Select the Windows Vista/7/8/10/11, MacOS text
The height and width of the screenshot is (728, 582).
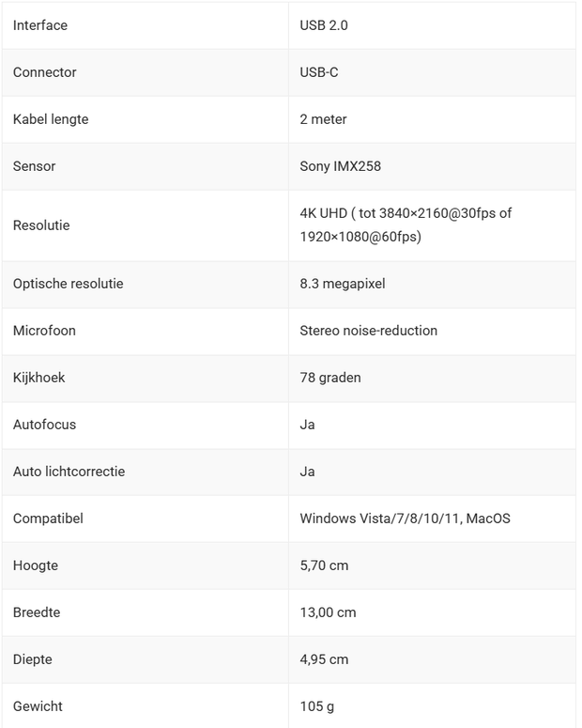[x=405, y=519]
